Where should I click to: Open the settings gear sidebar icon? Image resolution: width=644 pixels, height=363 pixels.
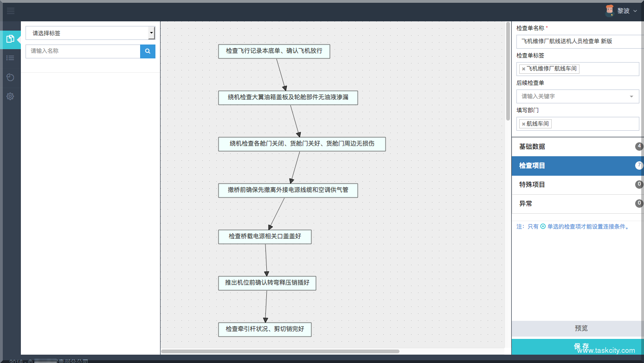[10, 96]
